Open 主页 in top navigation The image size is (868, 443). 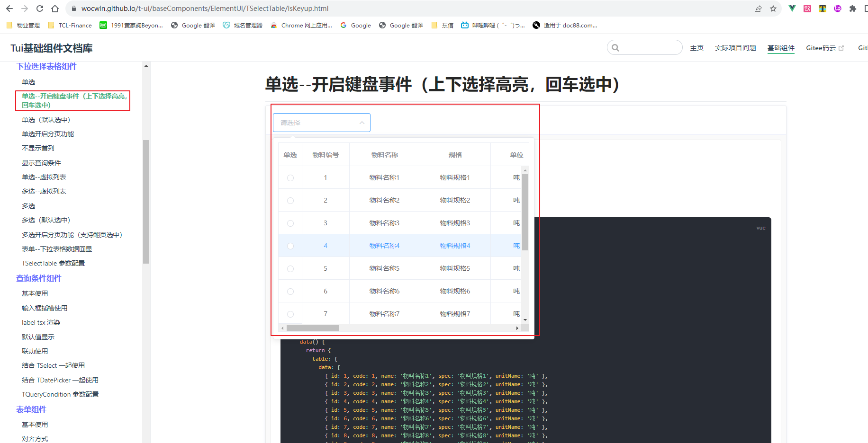pos(697,48)
